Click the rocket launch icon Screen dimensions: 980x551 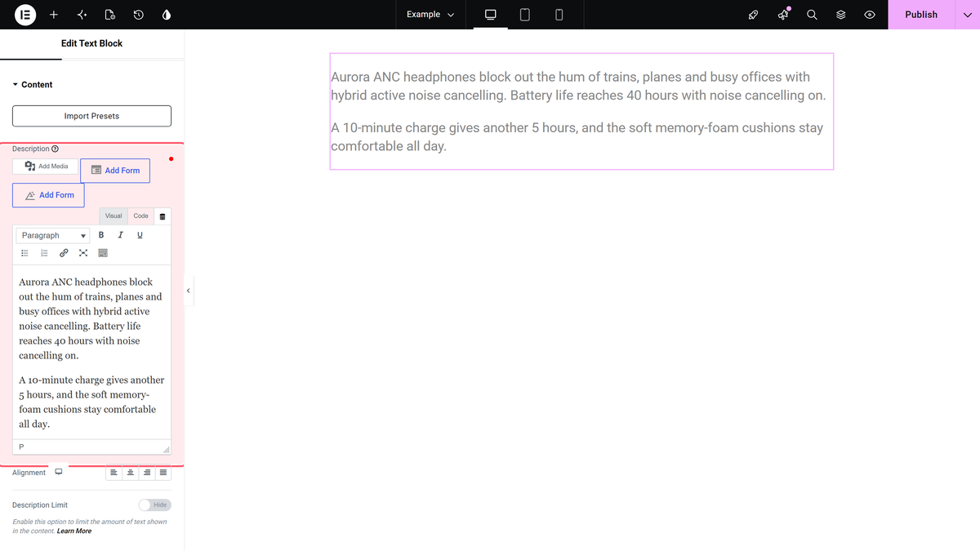[x=754, y=15]
